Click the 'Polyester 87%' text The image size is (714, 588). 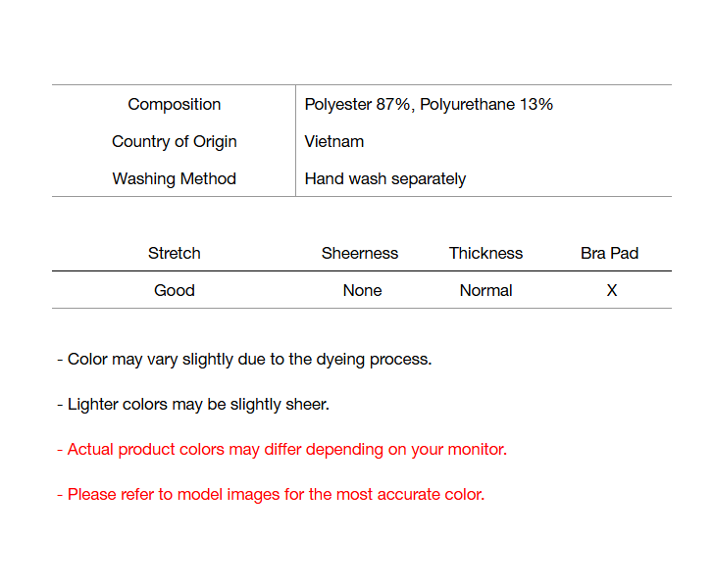[357, 104]
